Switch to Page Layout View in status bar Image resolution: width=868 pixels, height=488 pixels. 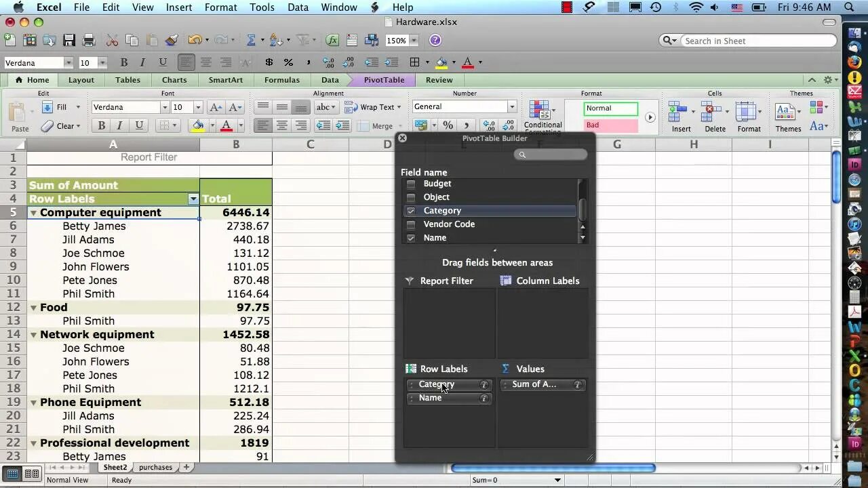31,474
